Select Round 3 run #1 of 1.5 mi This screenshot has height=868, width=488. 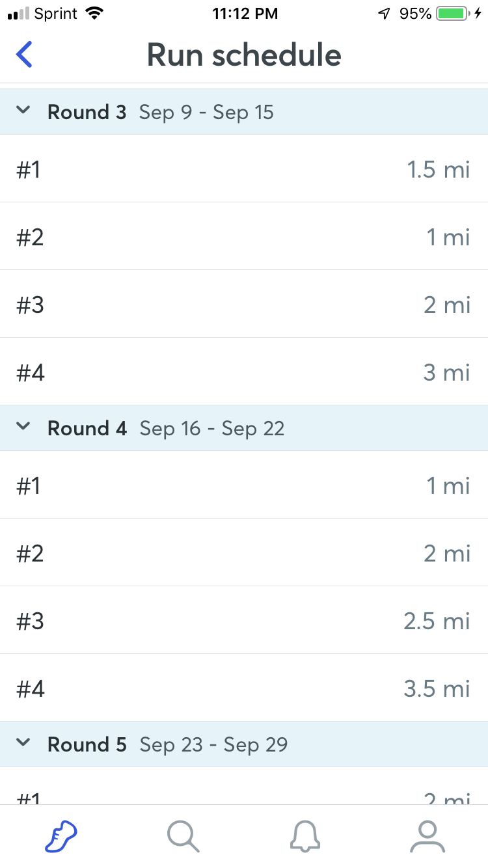click(244, 169)
